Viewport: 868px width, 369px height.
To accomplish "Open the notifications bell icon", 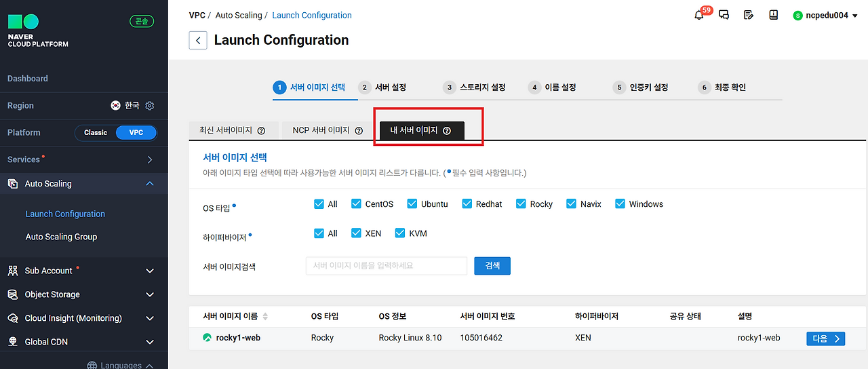I will [x=699, y=15].
